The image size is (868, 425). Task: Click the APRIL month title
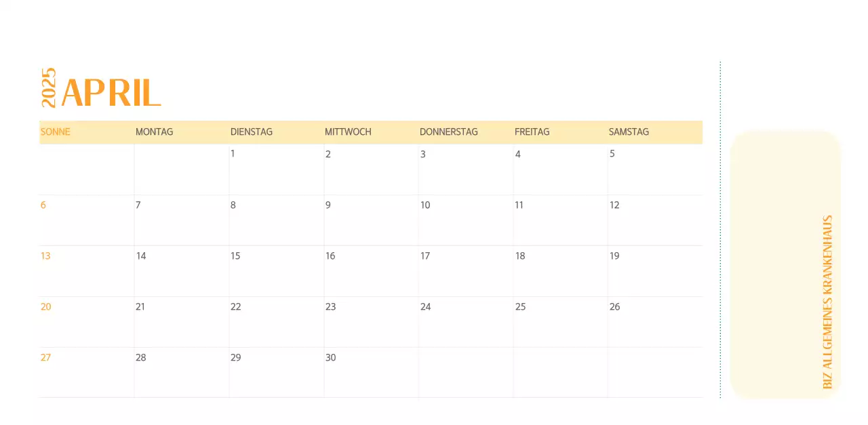111,93
